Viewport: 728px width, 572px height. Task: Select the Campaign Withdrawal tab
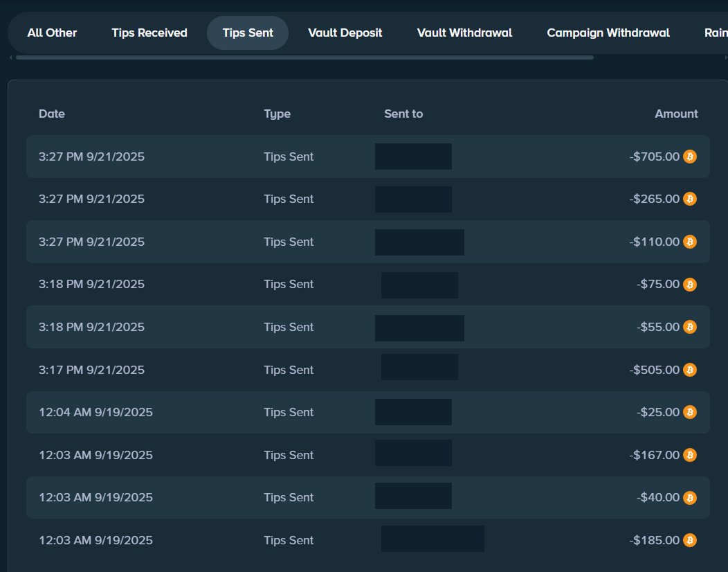(608, 33)
